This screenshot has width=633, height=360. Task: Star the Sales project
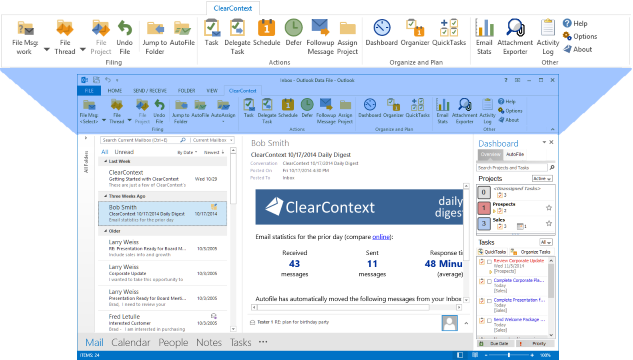coord(549,223)
